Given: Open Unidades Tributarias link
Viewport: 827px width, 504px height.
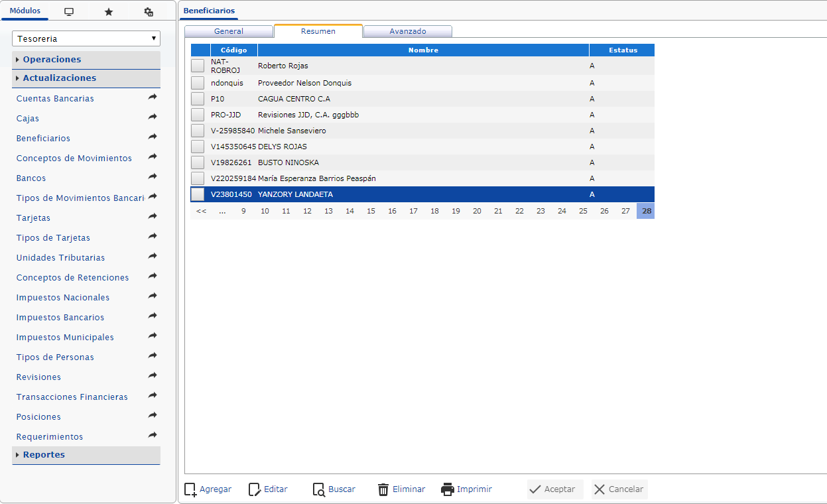Looking at the screenshot, I should click(x=60, y=257).
